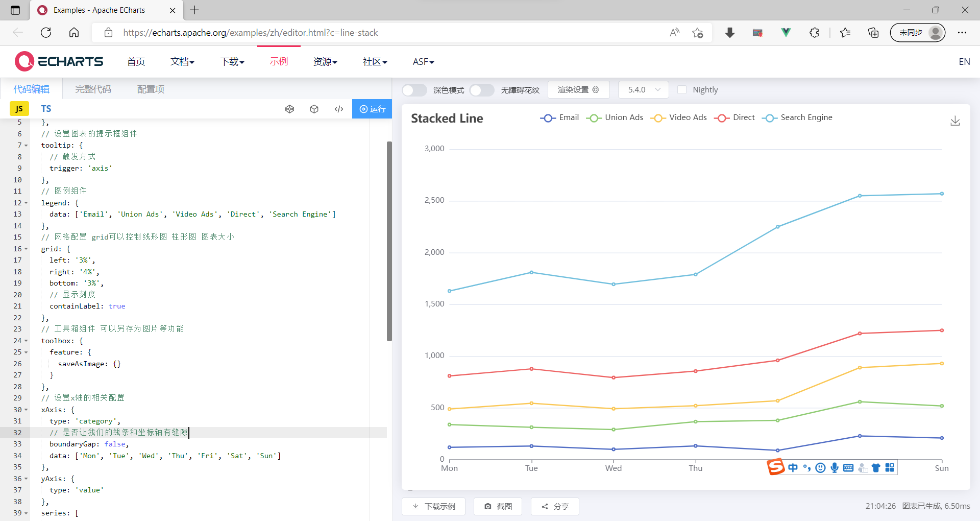Activate Sogou voice input microphone
Viewport: 980px width, 521px height.
(x=835, y=467)
